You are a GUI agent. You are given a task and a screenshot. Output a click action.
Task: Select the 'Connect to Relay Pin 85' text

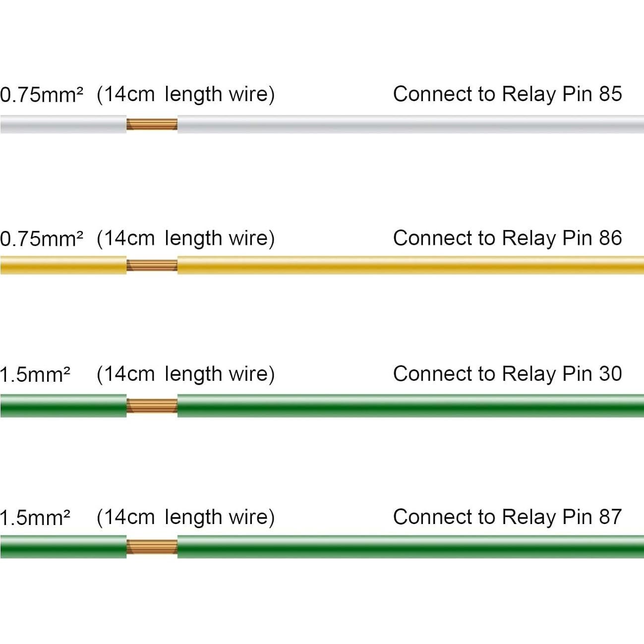tap(507, 94)
